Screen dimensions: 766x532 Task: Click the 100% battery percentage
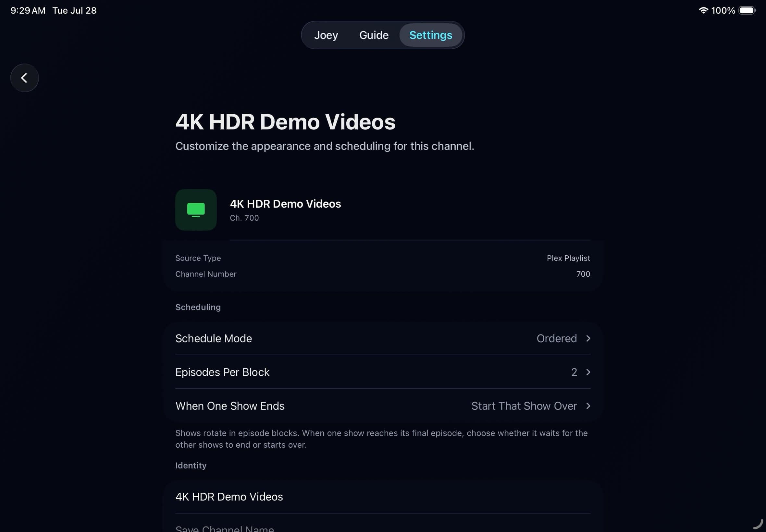pyautogui.click(x=723, y=10)
